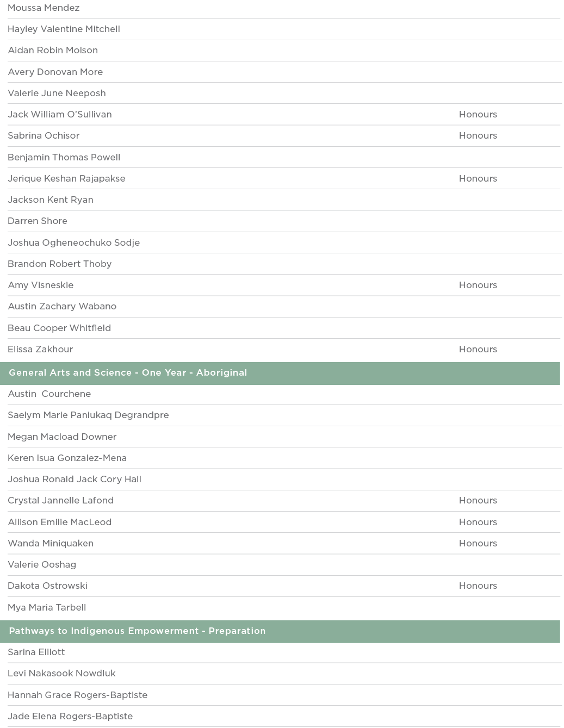Select the Dakota Ostrowski entry

[x=47, y=586]
